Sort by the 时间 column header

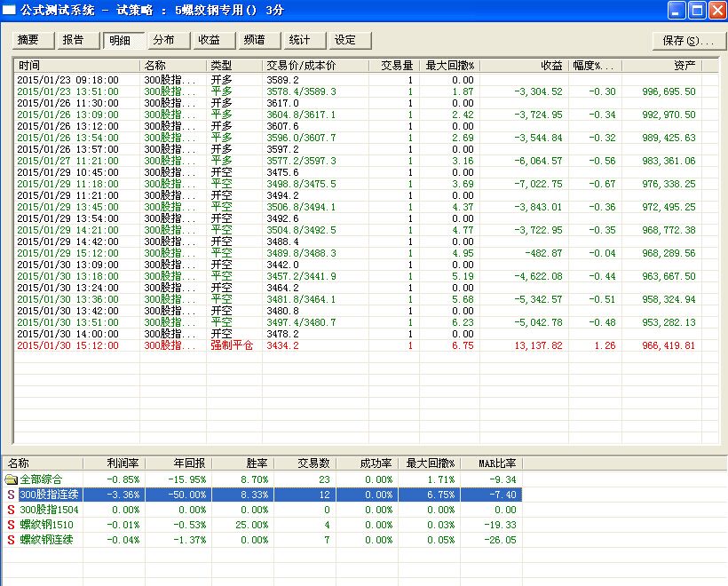(x=77, y=66)
